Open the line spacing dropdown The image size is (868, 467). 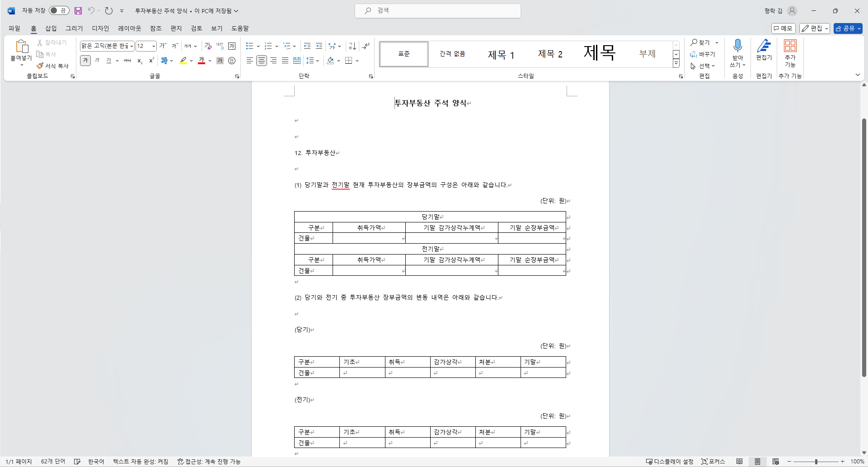(x=313, y=60)
